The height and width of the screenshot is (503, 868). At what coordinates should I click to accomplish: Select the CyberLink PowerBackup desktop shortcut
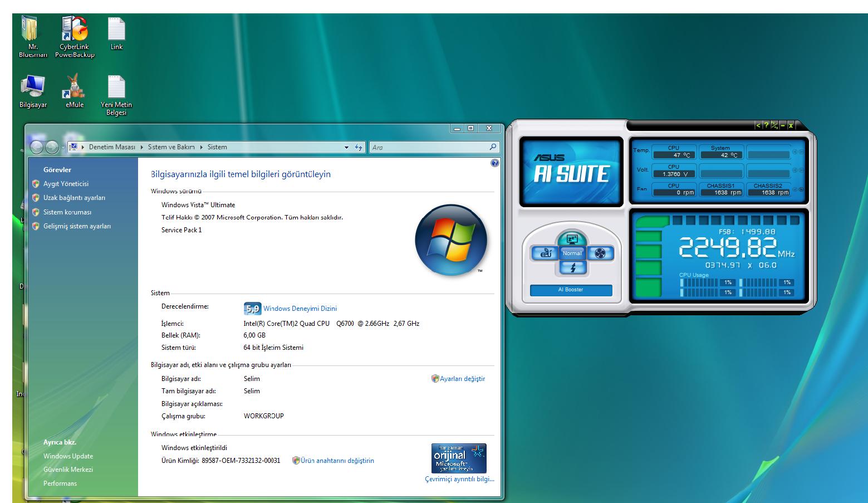pos(75,37)
